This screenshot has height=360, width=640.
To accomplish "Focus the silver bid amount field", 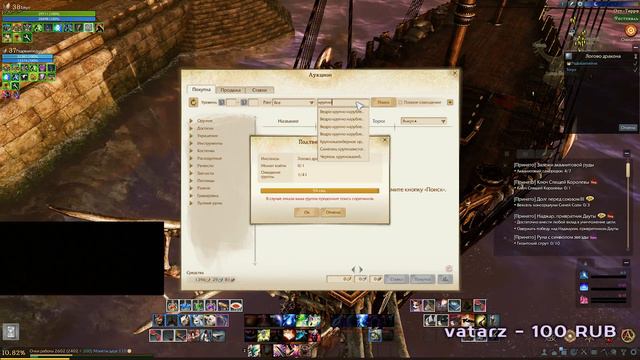I will coord(361,279).
